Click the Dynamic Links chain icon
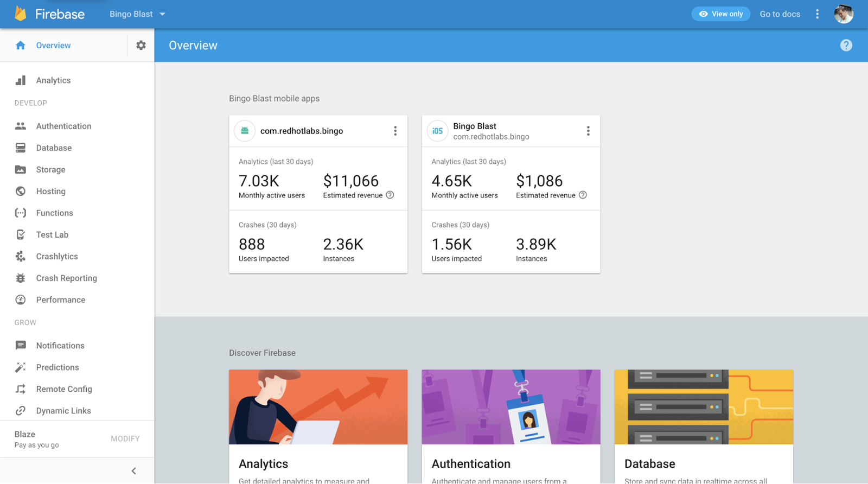 coord(21,411)
